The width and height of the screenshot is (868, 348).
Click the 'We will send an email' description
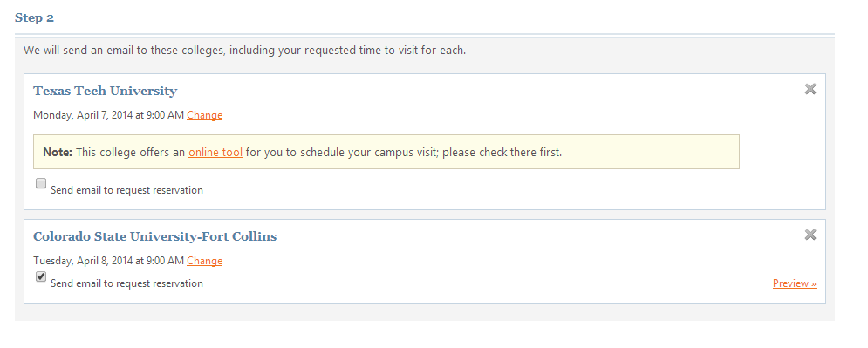pyautogui.click(x=244, y=51)
